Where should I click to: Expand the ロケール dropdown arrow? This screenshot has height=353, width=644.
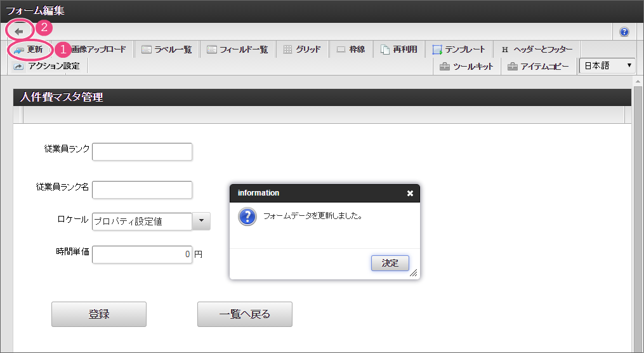click(x=201, y=221)
